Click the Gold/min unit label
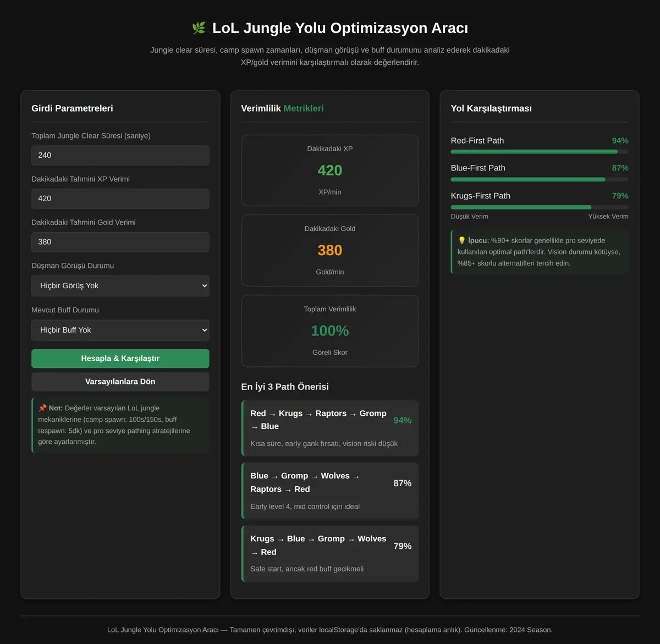The height and width of the screenshot is (644, 660). point(330,272)
